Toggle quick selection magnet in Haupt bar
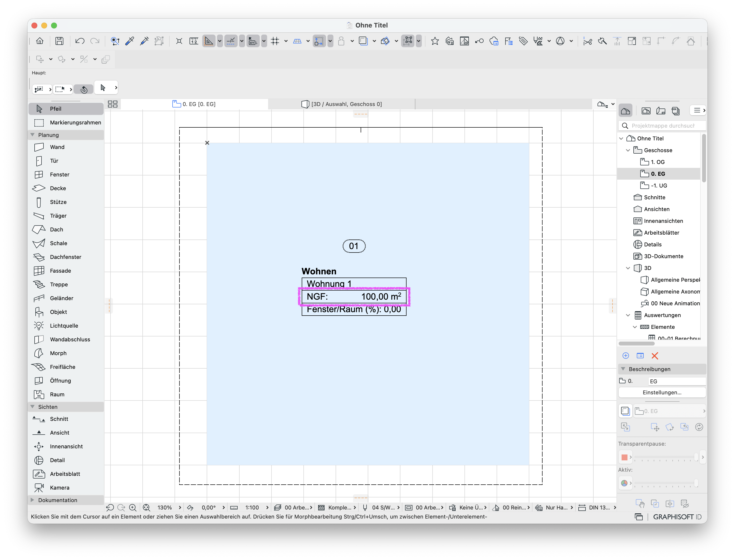This screenshot has width=735, height=560. pos(84,89)
